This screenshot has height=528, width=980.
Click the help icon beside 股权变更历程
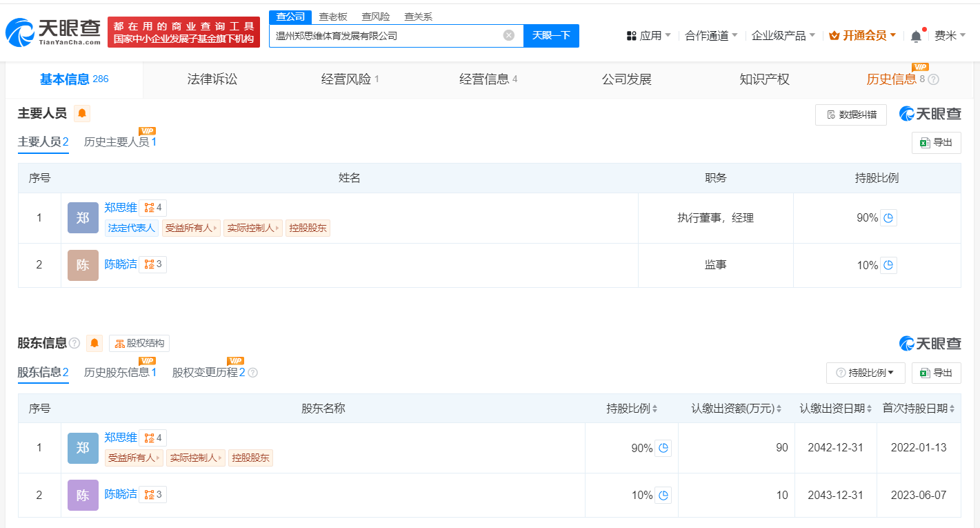[252, 373]
